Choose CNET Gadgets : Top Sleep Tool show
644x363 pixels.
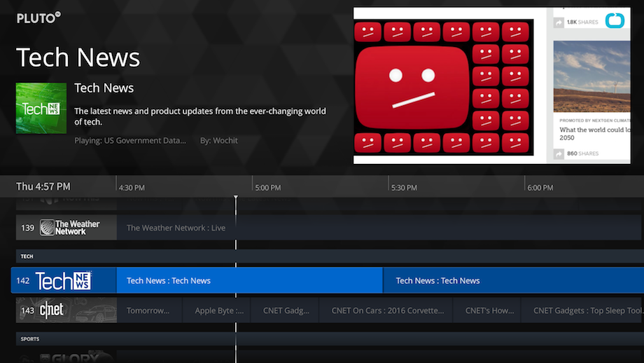pyautogui.click(x=587, y=310)
